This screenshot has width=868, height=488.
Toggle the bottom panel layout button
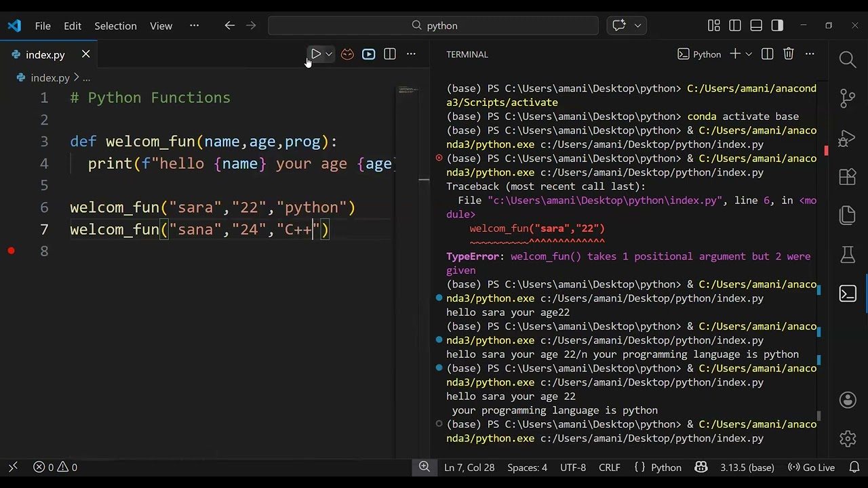click(x=756, y=26)
